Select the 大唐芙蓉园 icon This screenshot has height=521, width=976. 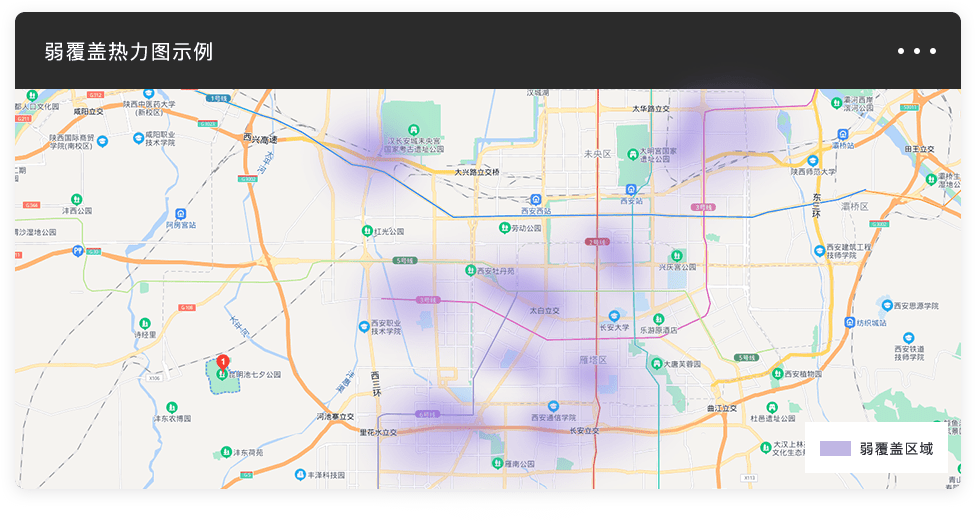[x=656, y=364]
